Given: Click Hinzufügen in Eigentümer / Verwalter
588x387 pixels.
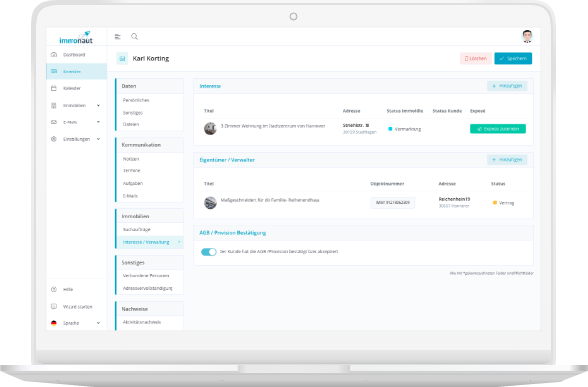Looking at the screenshot, I should [508, 160].
